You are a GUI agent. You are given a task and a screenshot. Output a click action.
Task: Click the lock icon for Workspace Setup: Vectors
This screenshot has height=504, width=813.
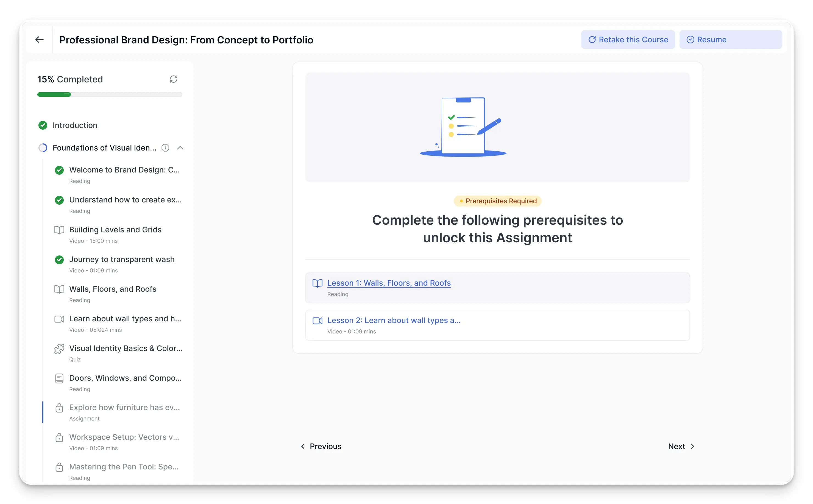[59, 437]
